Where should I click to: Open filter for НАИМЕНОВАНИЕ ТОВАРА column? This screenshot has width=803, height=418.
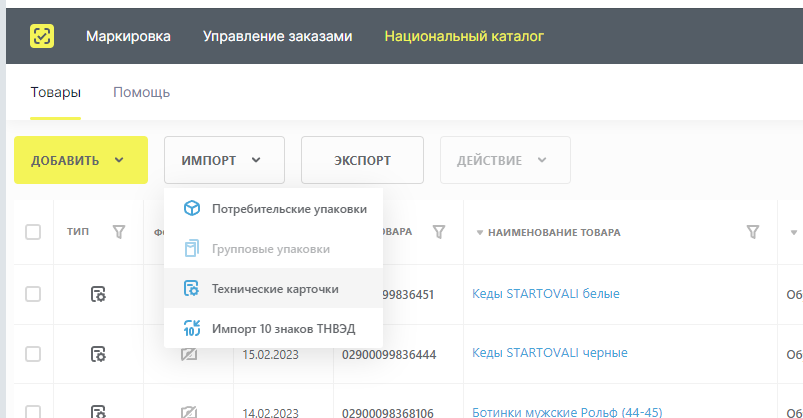pos(753,232)
